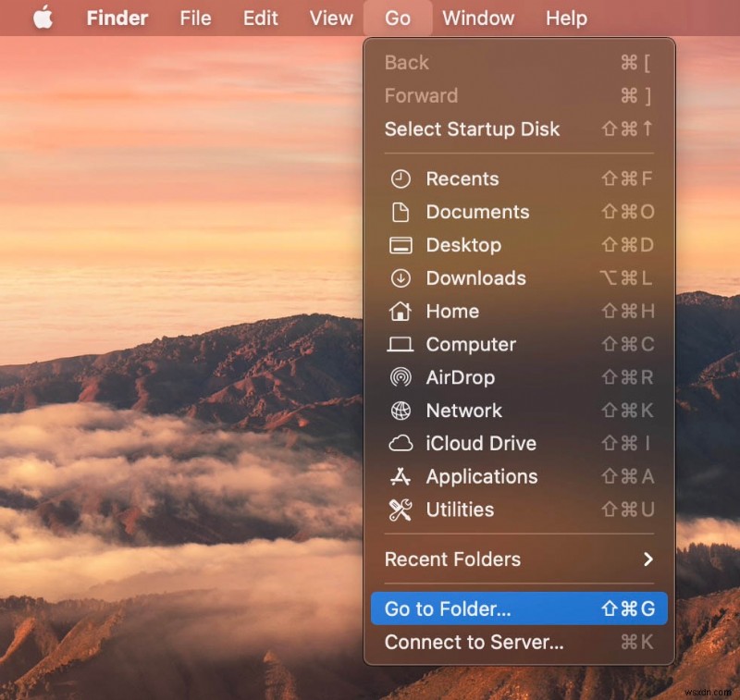
Task: Click the Finder menu bar item
Action: coord(117,18)
